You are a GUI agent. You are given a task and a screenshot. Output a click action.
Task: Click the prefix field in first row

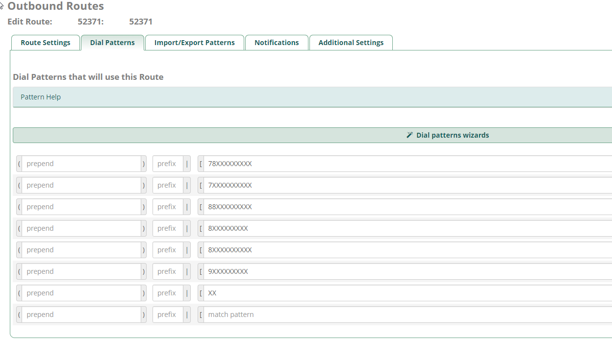click(168, 164)
